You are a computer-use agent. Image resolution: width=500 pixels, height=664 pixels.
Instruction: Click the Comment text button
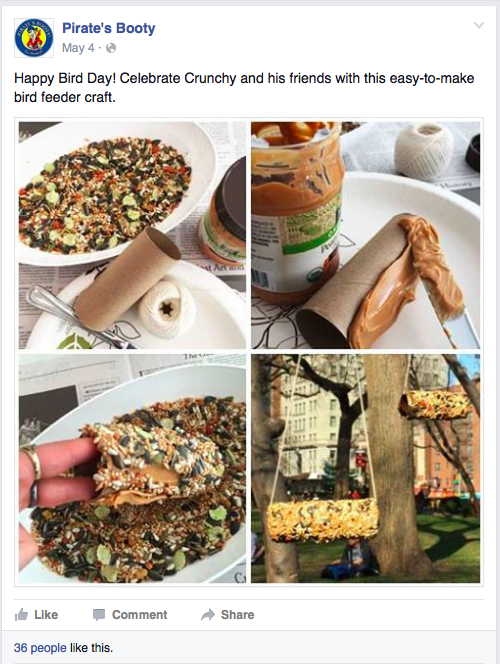coord(139,614)
